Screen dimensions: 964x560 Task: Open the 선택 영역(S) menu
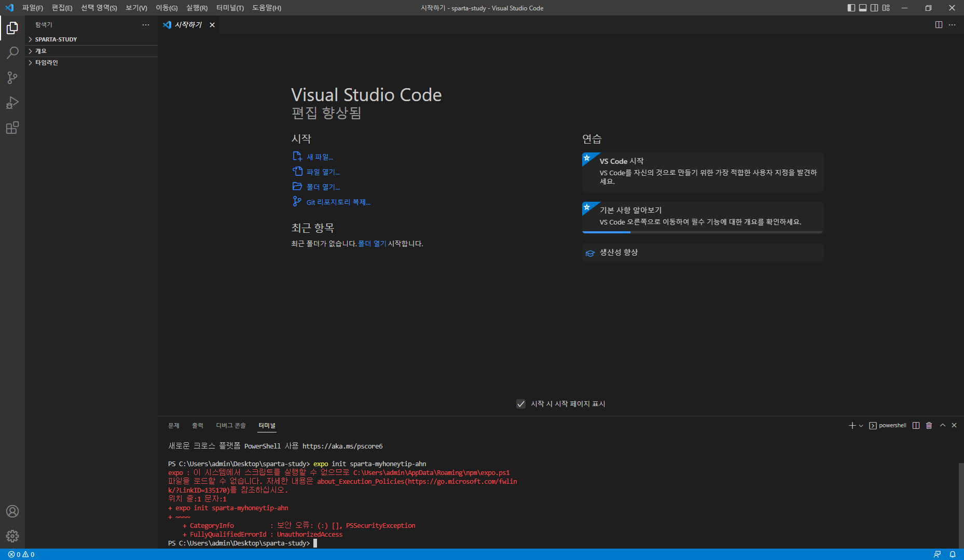[x=99, y=8]
